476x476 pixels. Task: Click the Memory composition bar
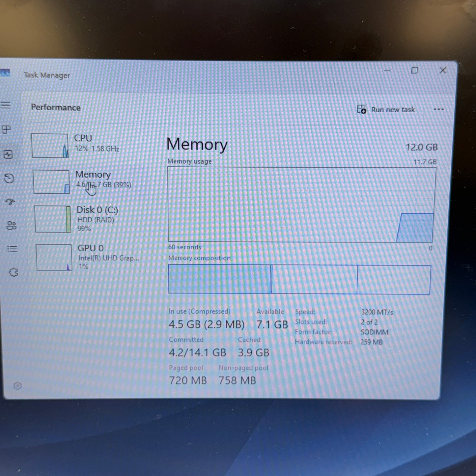click(300, 279)
